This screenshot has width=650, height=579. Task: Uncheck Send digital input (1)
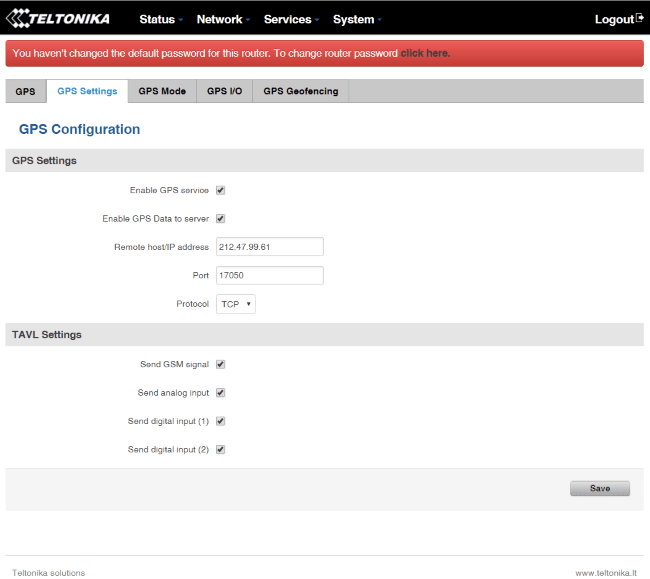[220, 421]
